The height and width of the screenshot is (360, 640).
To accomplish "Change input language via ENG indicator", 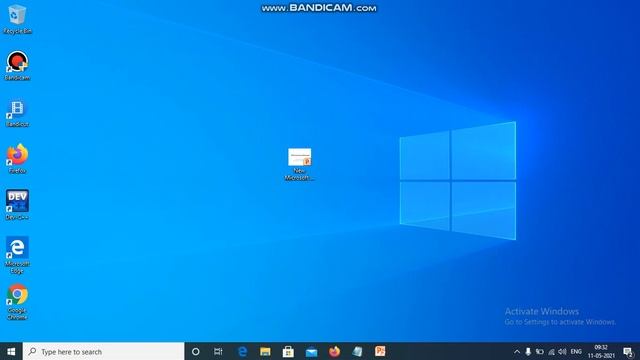I will pyautogui.click(x=576, y=351).
